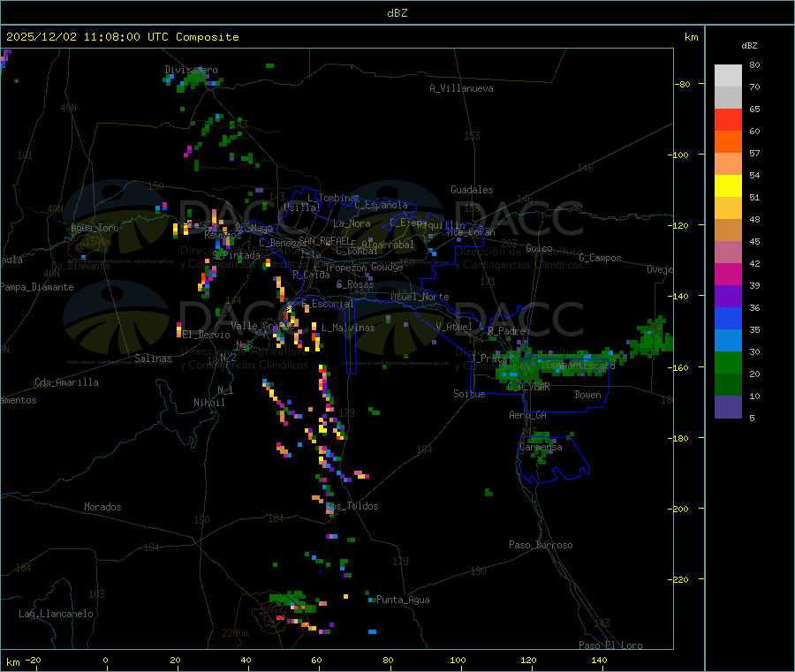This screenshot has width=795, height=672.
Task: Select the blue 36 dBZ legend swatch
Action: click(728, 318)
